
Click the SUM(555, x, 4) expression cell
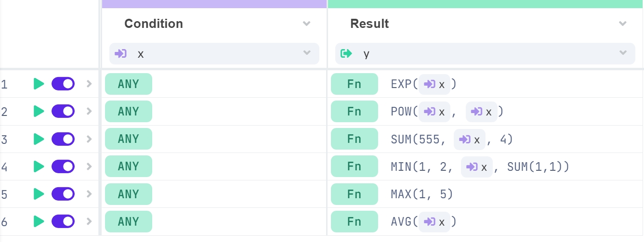452,140
